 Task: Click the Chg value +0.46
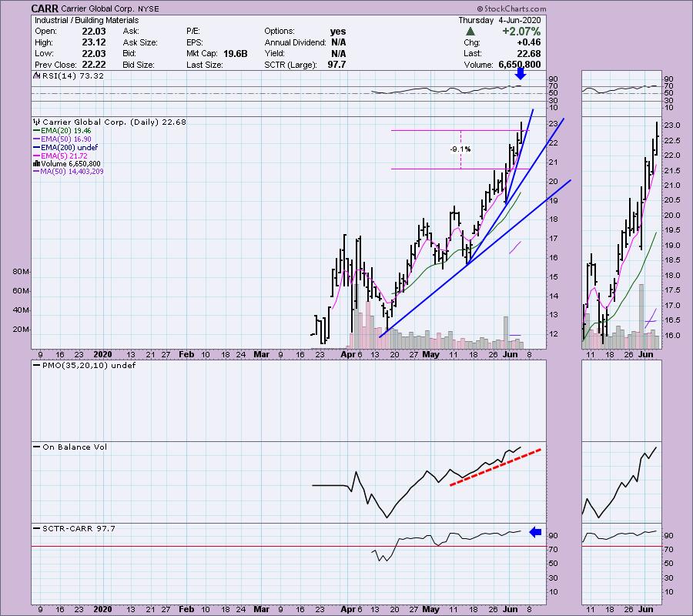tap(528, 42)
